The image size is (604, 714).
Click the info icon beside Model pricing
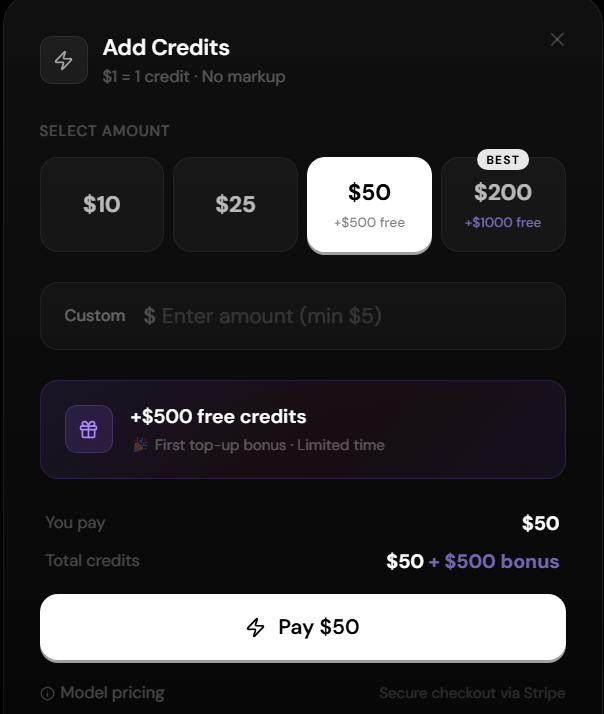[x=47, y=693]
